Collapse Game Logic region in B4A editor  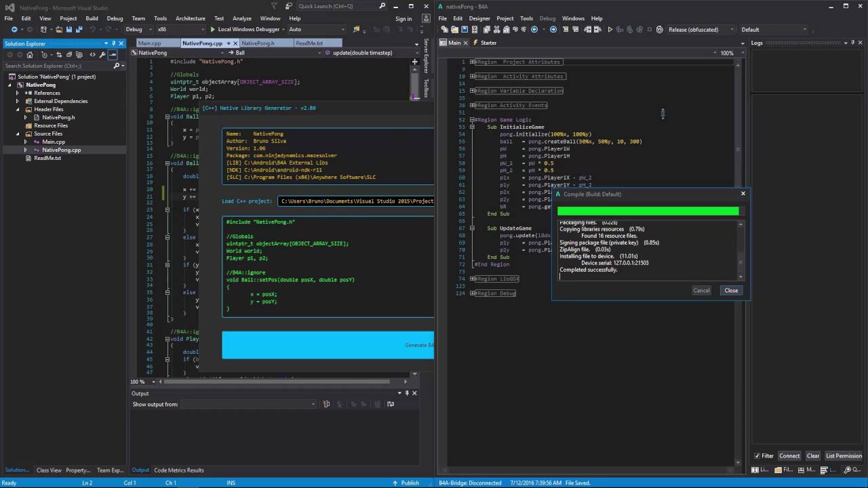pyautogui.click(x=473, y=120)
